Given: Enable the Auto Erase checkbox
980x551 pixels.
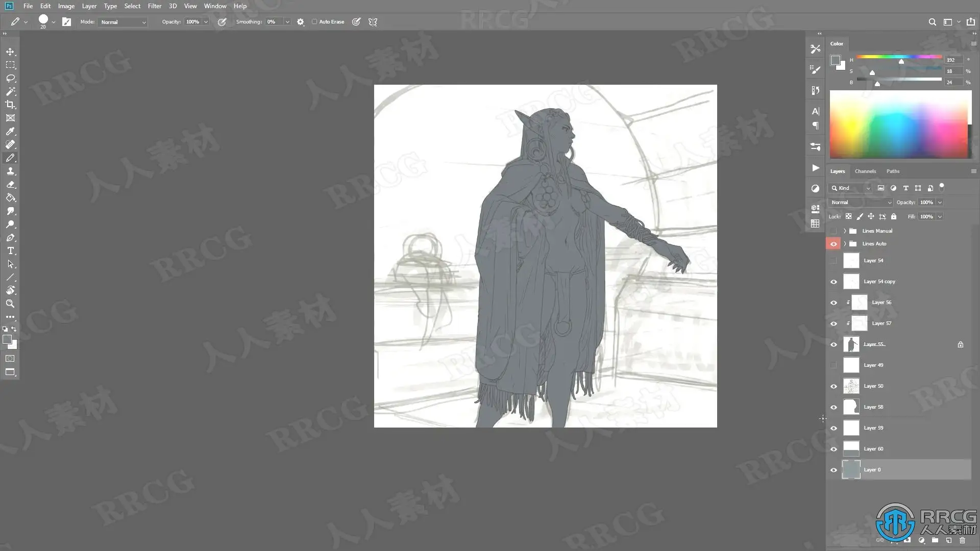Looking at the screenshot, I should click(x=314, y=22).
